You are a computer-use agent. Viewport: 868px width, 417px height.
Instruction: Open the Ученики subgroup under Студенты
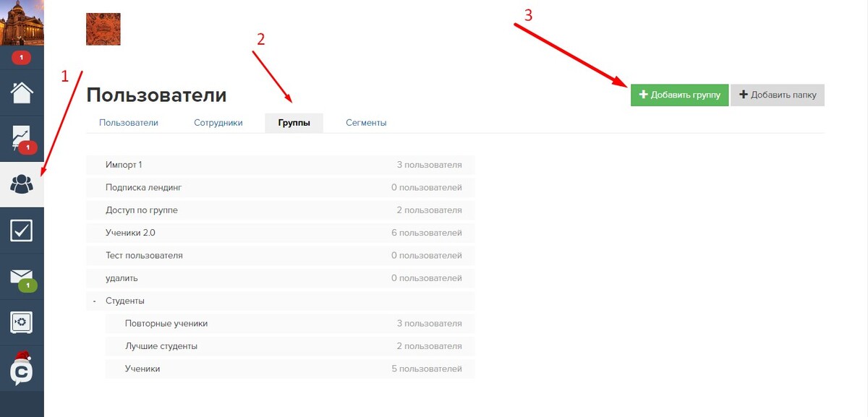(x=290, y=369)
